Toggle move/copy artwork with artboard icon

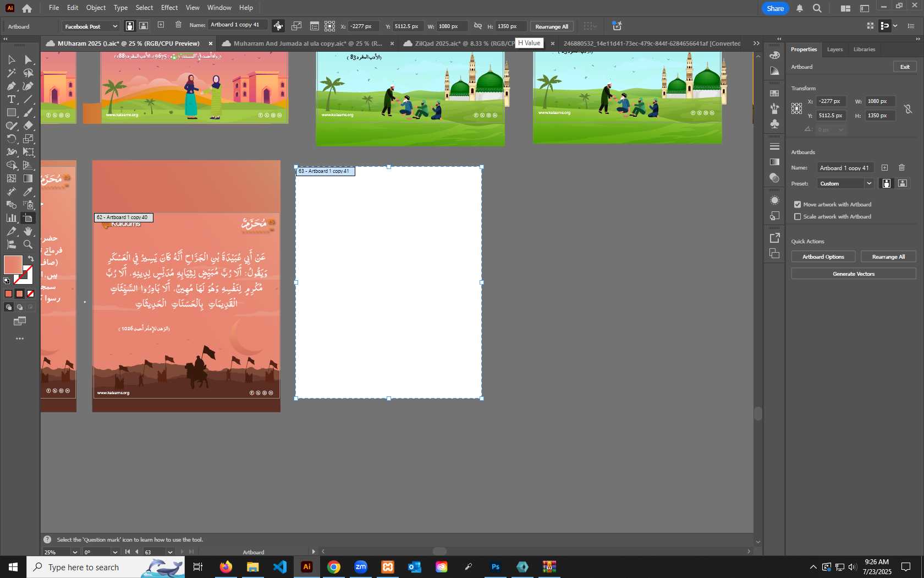[278, 26]
